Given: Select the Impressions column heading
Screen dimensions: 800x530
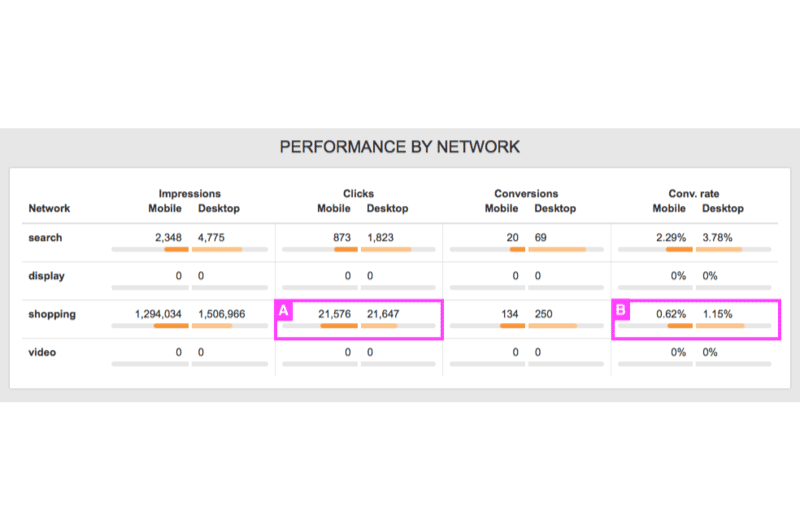Looking at the screenshot, I should (x=189, y=194).
